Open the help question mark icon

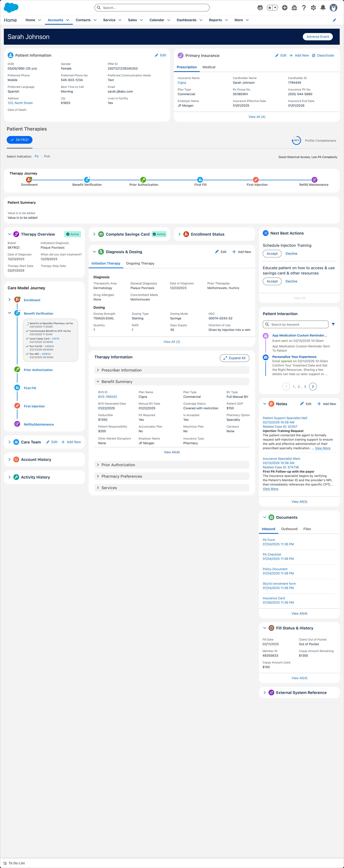(x=304, y=8)
